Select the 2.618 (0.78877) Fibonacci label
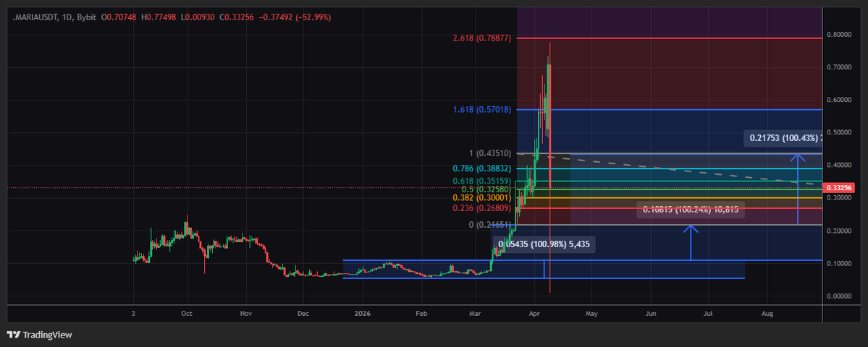The height and width of the screenshot is (347, 868). pyautogui.click(x=480, y=38)
